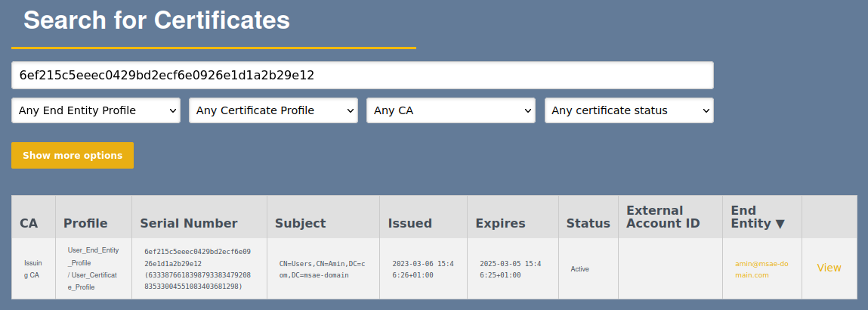
Task: Open the amin@msae-domain.com end entity link
Action: pyautogui.click(x=761, y=269)
